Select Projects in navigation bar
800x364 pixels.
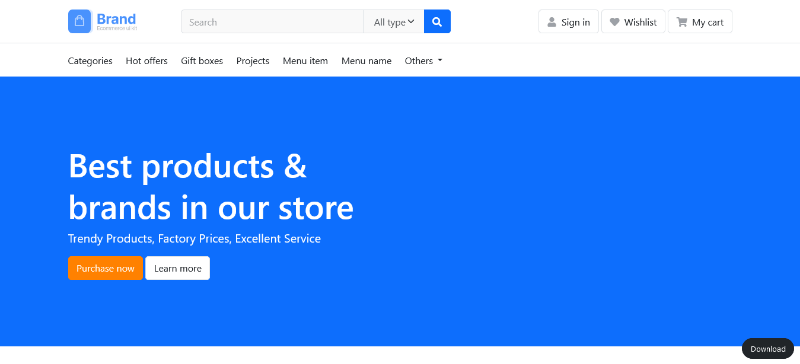coord(253,61)
